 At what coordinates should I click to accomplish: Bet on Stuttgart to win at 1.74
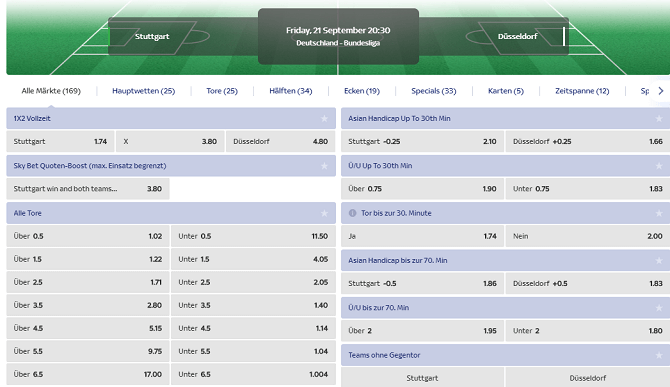tap(60, 141)
